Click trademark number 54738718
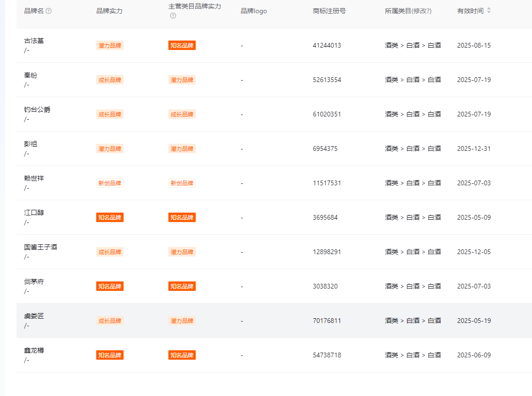Image resolution: width=532 pixels, height=396 pixels. point(327,355)
